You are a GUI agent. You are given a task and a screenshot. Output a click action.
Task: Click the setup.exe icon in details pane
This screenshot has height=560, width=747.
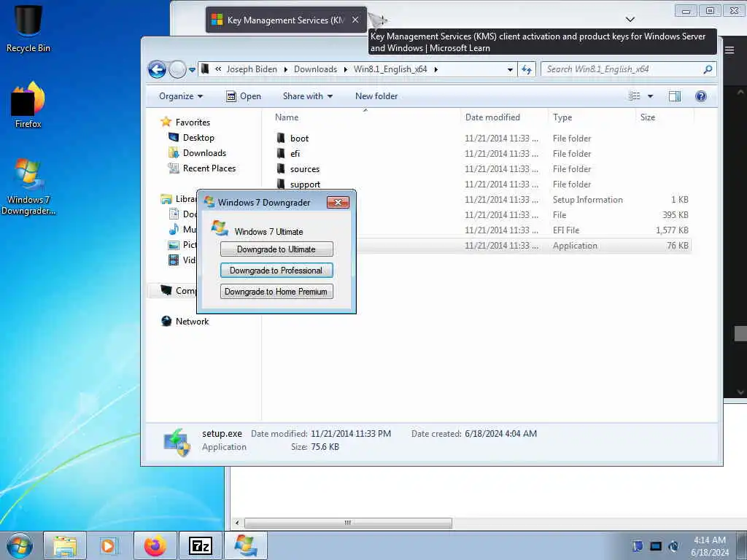[x=177, y=442]
